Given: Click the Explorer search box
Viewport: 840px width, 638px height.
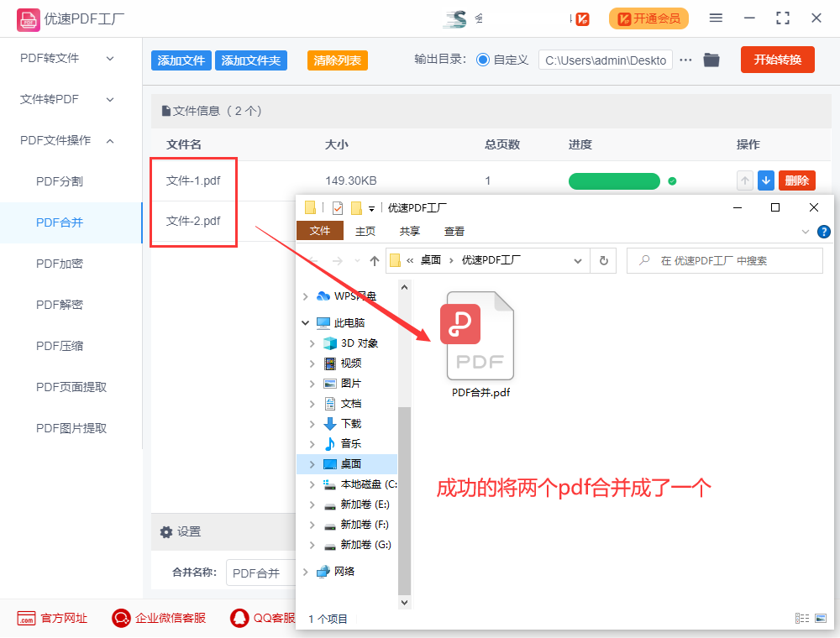Looking at the screenshot, I should coord(725,261).
